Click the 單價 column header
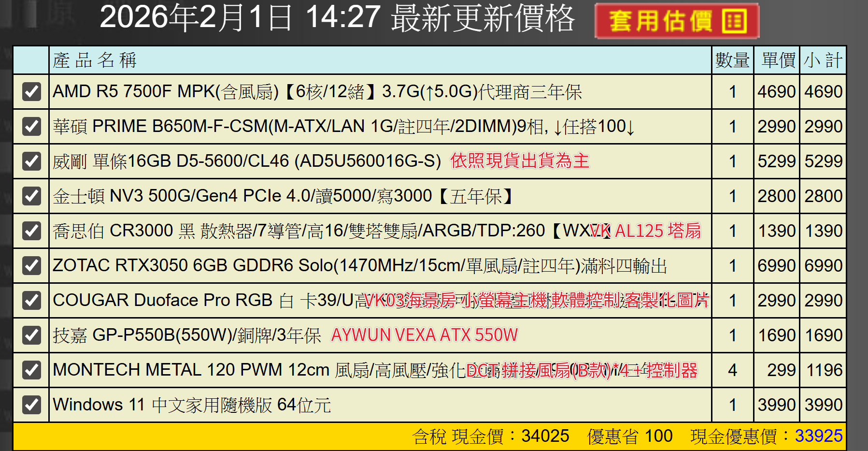Screen dimensions: 868x451 tap(778, 60)
